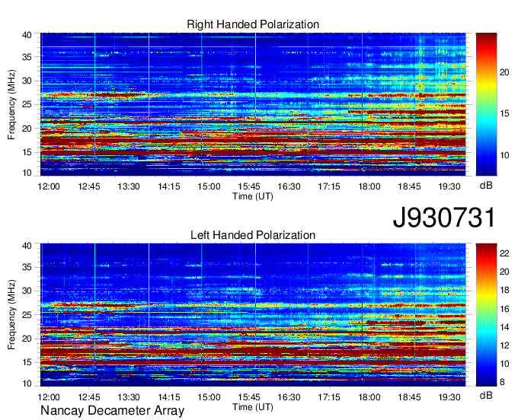
Task: Click the 25 MHz frequency tick of the Left Handed plot
Action: (27, 315)
